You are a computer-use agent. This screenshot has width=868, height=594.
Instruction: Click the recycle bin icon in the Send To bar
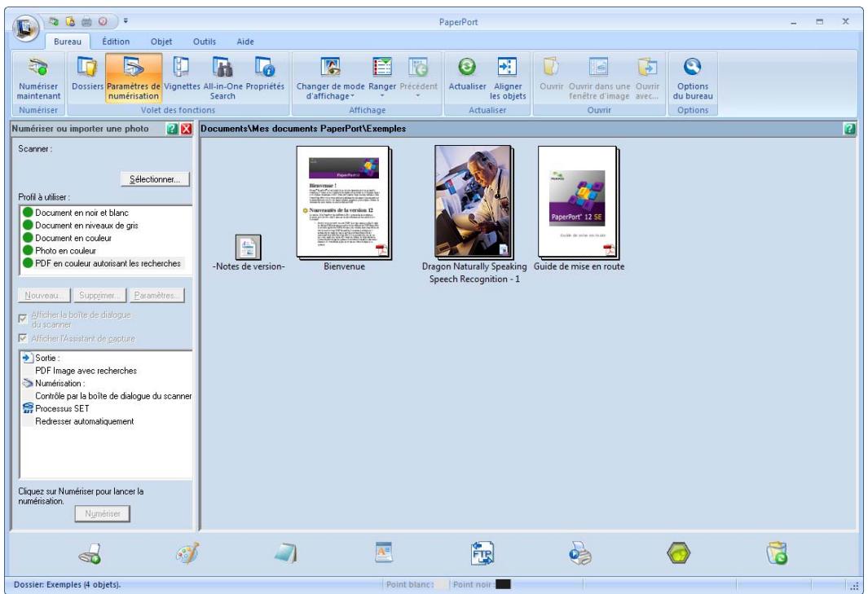click(777, 553)
